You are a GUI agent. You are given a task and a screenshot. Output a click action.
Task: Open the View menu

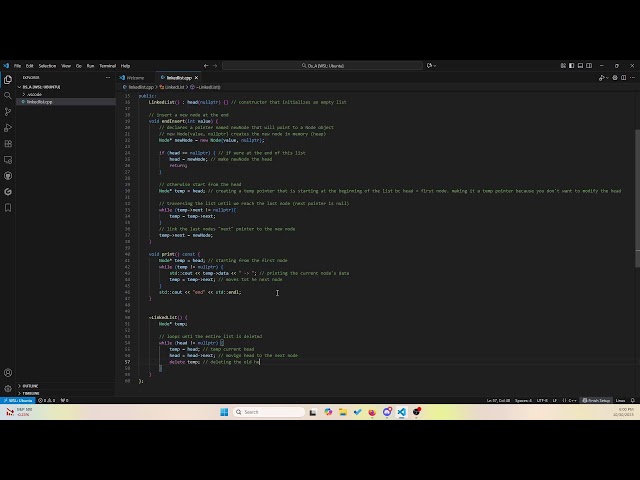click(x=66, y=66)
